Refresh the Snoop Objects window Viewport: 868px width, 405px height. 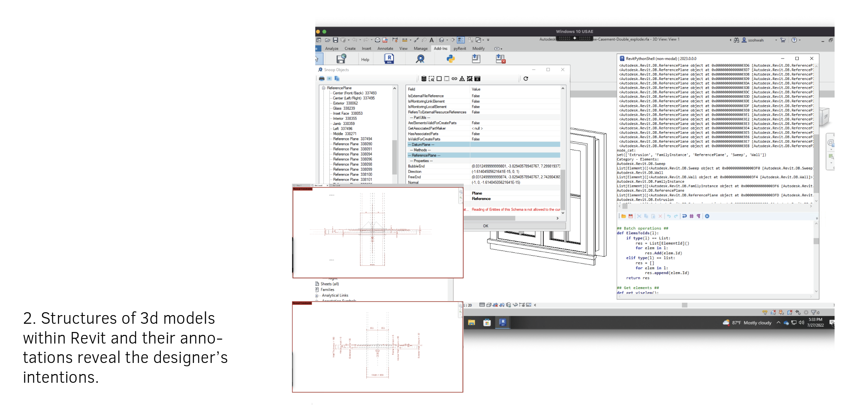pyautogui.click(x=526, y=78)
